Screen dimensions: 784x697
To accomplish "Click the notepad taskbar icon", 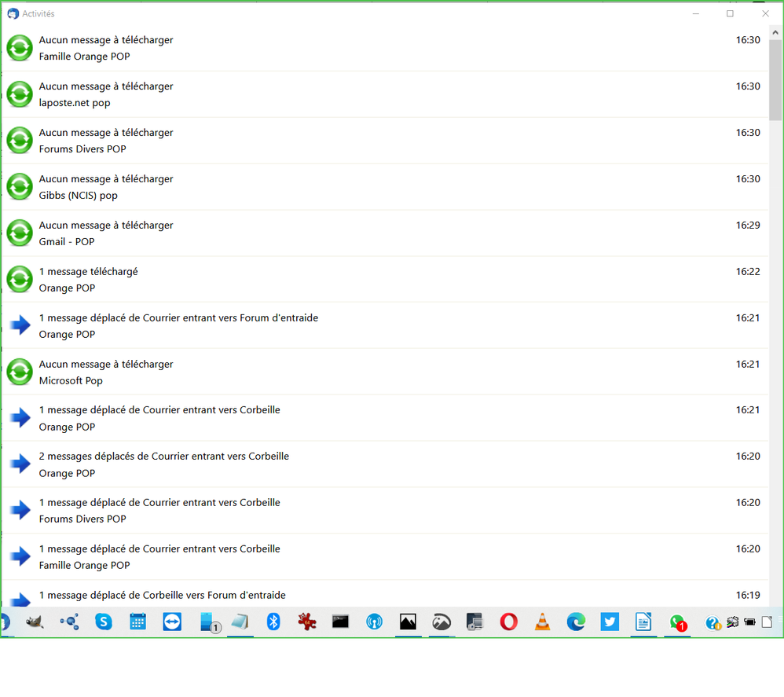I will [240, 622].
